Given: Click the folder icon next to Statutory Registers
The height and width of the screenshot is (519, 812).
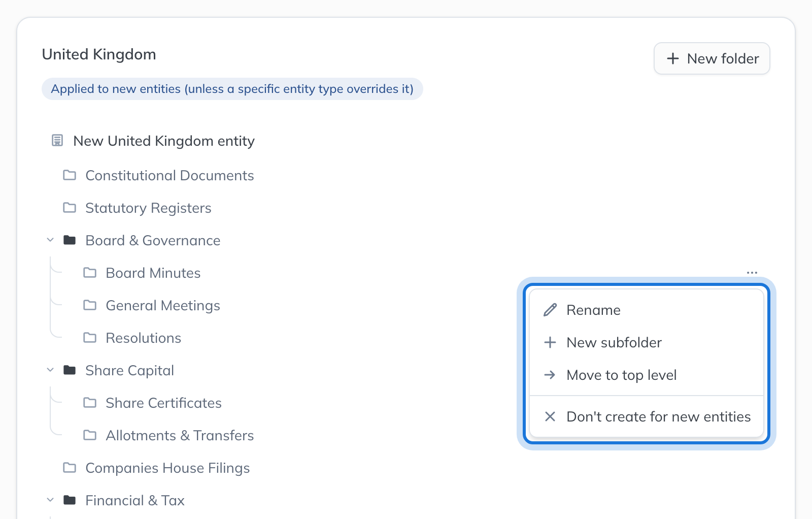Looking at the screenshot, I should [x=70, y=208].
